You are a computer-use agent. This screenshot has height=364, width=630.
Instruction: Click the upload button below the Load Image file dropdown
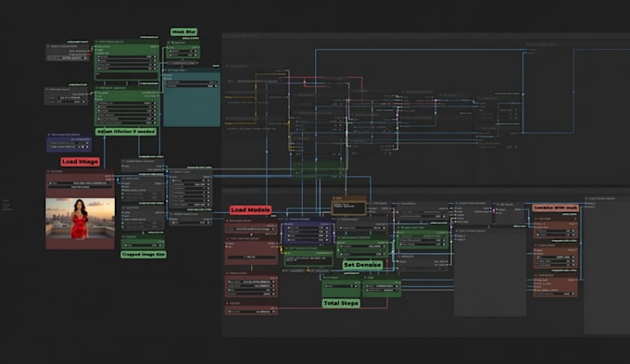[80, 187]
